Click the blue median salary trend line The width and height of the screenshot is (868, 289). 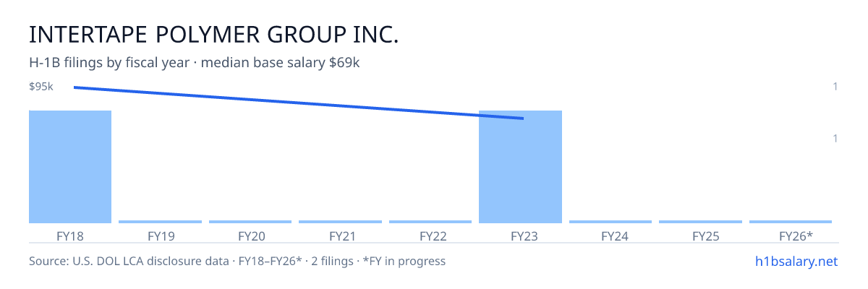[x=298, y=103]
